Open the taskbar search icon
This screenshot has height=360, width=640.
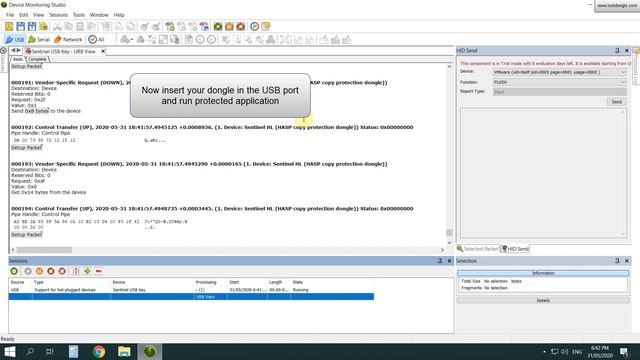tap(30, 351)
